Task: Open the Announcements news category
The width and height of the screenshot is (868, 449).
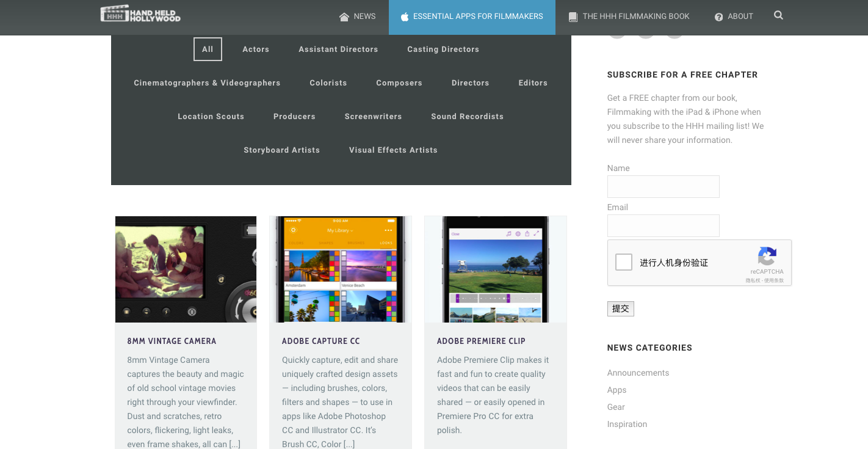Action: pyautogui.click(x=638, y=373)
